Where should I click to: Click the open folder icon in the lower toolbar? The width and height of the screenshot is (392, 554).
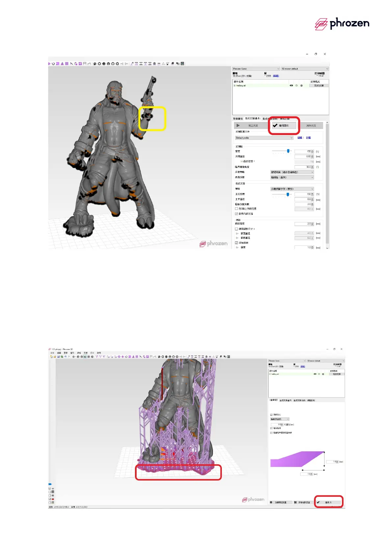55,357
